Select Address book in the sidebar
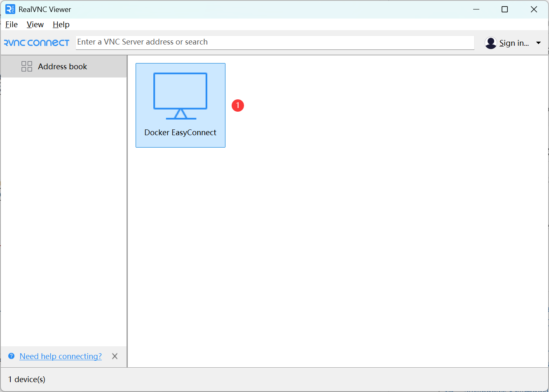Viewport: 549px width, 392px height. click(63, 66)
